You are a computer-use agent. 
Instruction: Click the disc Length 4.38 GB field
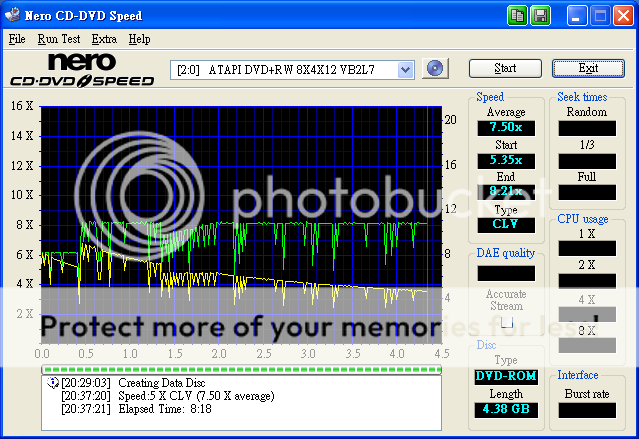pyautogui.click(x=506, y=409)
